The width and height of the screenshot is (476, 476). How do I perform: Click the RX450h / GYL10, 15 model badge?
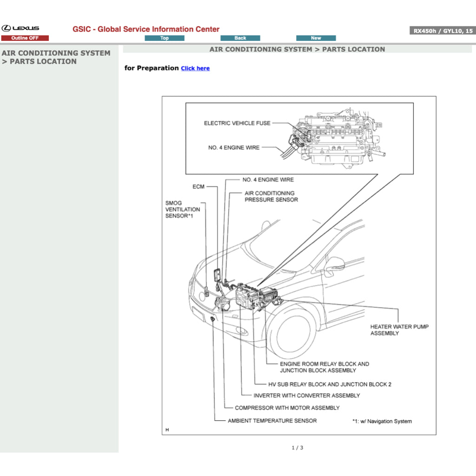coord(442,30)
